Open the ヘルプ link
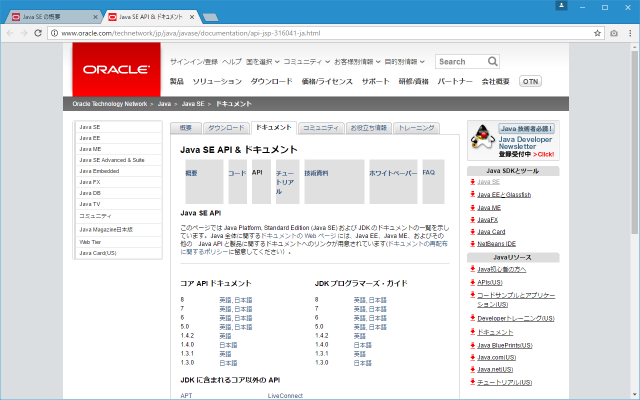 coord(232,62)
